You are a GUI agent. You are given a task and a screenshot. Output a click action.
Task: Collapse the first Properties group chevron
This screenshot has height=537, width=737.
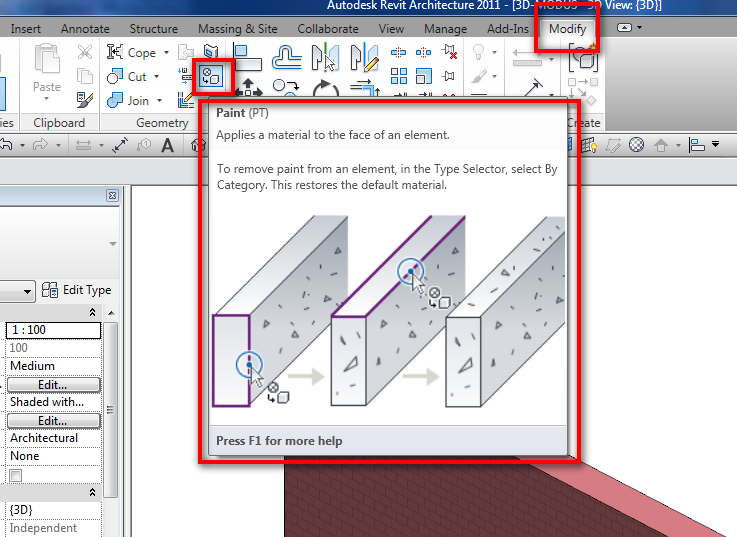tap(93, 312)
